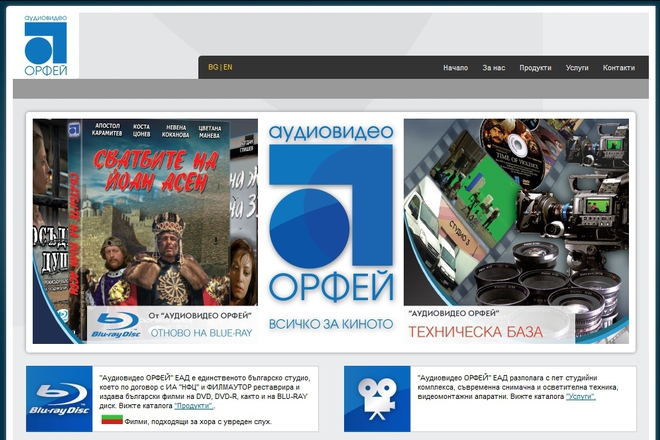This screenshot has height=440, width=660.
Task: Switch language to EN
Action: coord(228,67)
